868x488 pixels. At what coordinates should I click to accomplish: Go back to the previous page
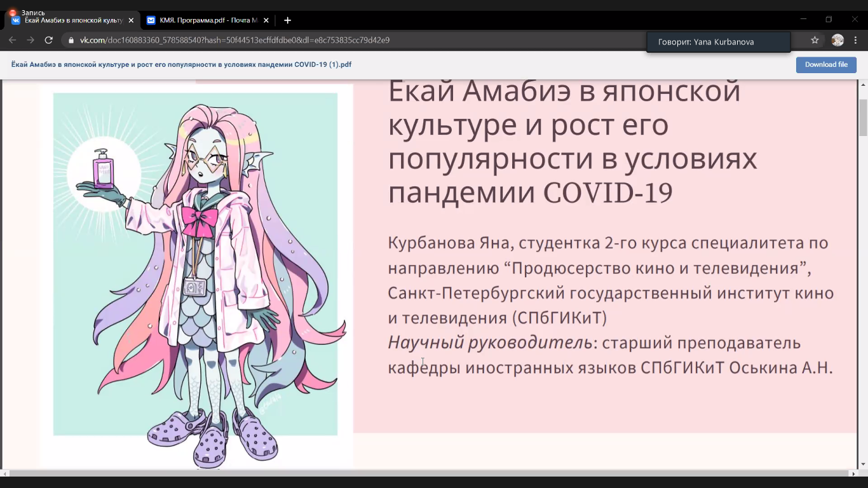(x=13, y=40)
